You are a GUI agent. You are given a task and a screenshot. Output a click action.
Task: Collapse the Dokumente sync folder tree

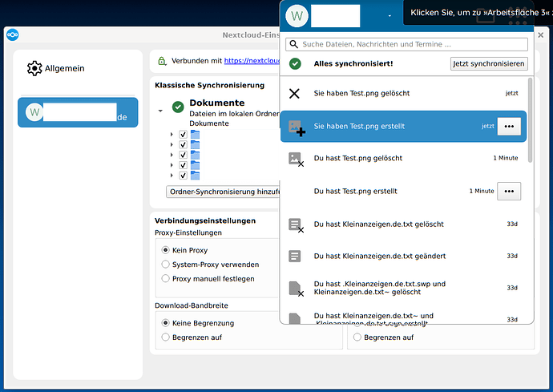[x=160, y=111]
